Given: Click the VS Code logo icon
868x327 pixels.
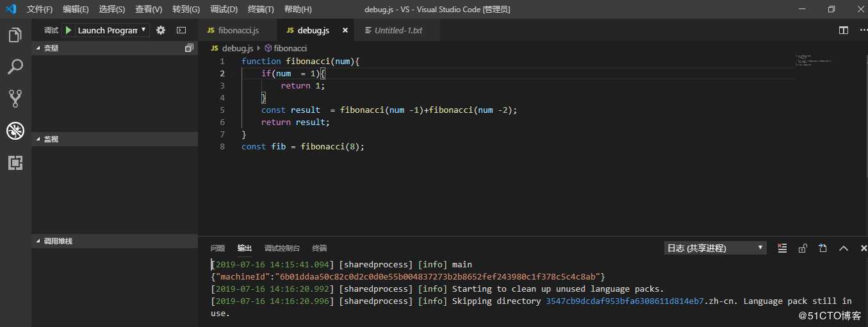Looking at the screenshot, I should click(x=11, y=9).
